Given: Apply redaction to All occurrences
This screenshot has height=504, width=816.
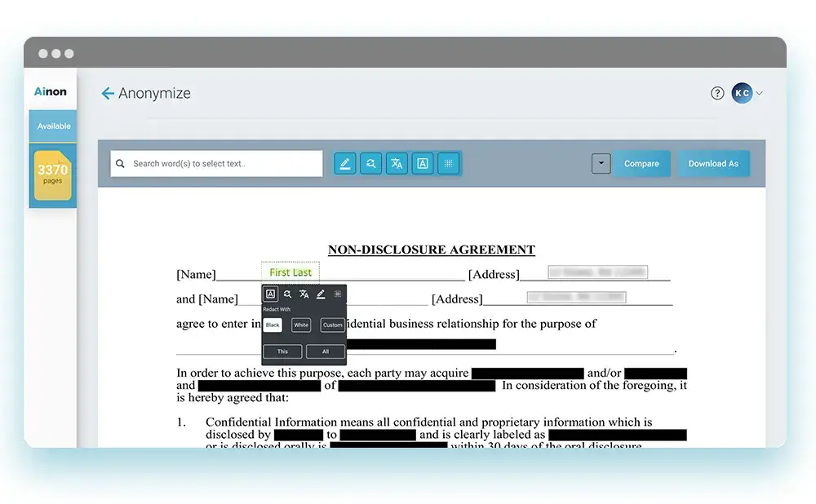Looking at the screenshot, I should tap(326, 351).
